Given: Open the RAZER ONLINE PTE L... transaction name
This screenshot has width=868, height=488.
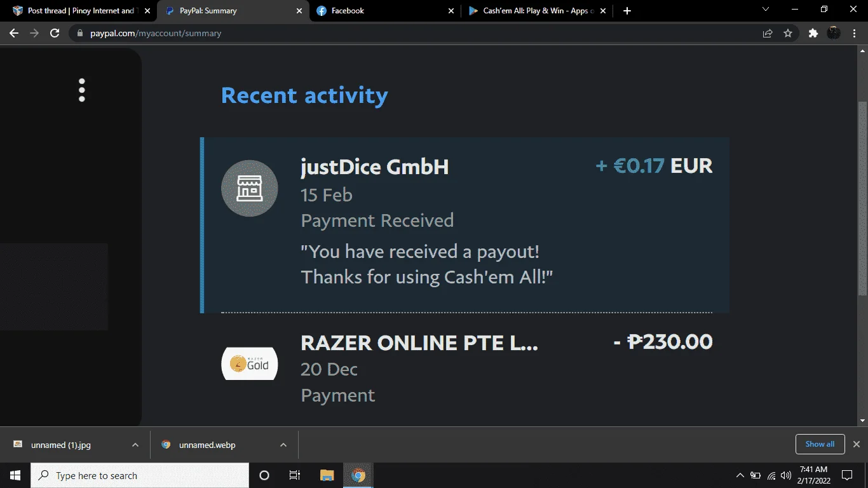Looking at the screenshot, I should [419, 342].
